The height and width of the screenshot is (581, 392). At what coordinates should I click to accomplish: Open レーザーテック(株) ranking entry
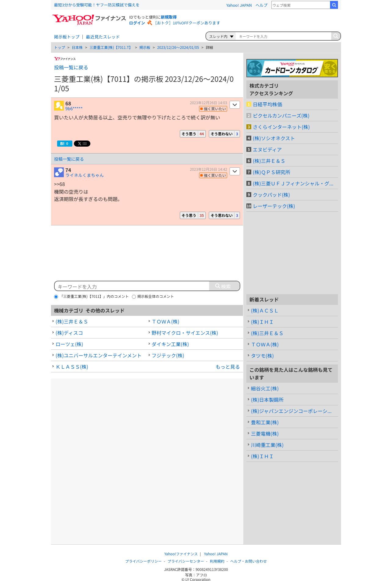(274, 206)
